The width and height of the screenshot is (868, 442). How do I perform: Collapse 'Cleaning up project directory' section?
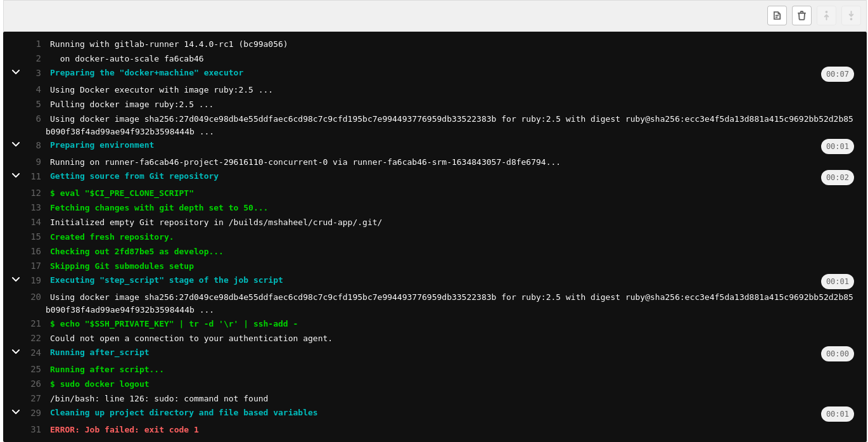16,412
